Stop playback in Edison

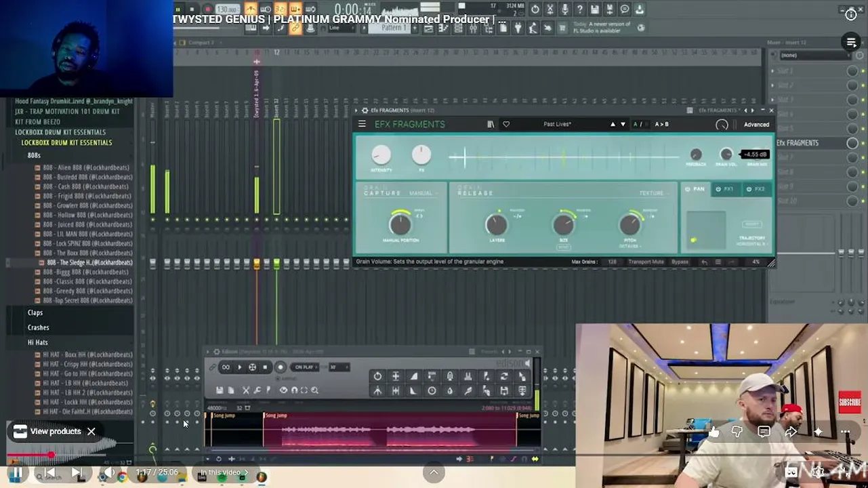click(265, 367)
